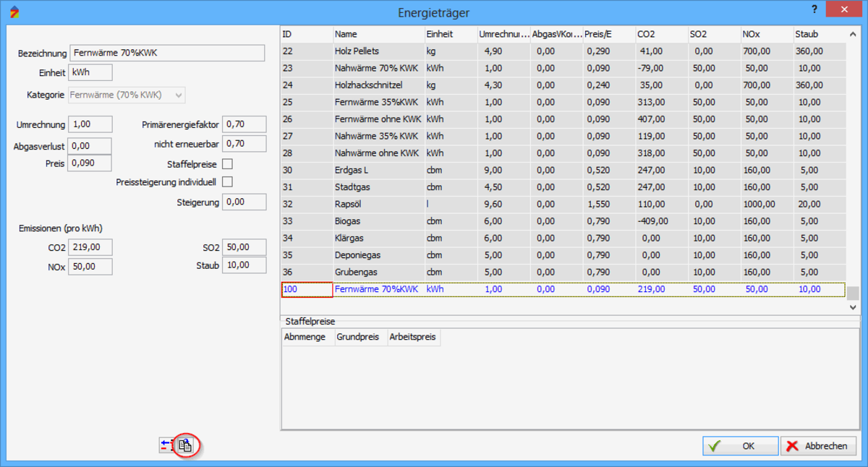Image resolution: width=868 pixels, height=467 pixels.
Task: Click the copy energy carrier icon
Action: tap(186, 446)
